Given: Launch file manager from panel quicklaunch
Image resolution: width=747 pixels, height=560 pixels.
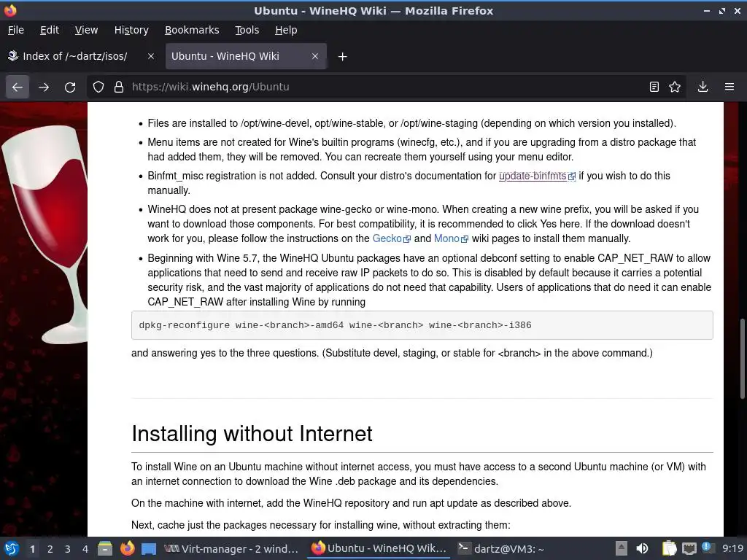Looking at the screenshot, I should pyautogui.click(x=105, y=548).
